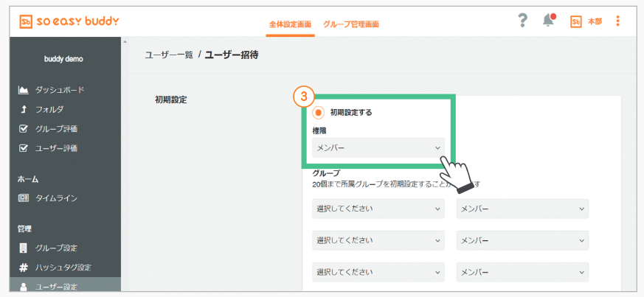The image size is (644, 297).
Task: Open first row 選択してください group dropdown
Action: 378,209
